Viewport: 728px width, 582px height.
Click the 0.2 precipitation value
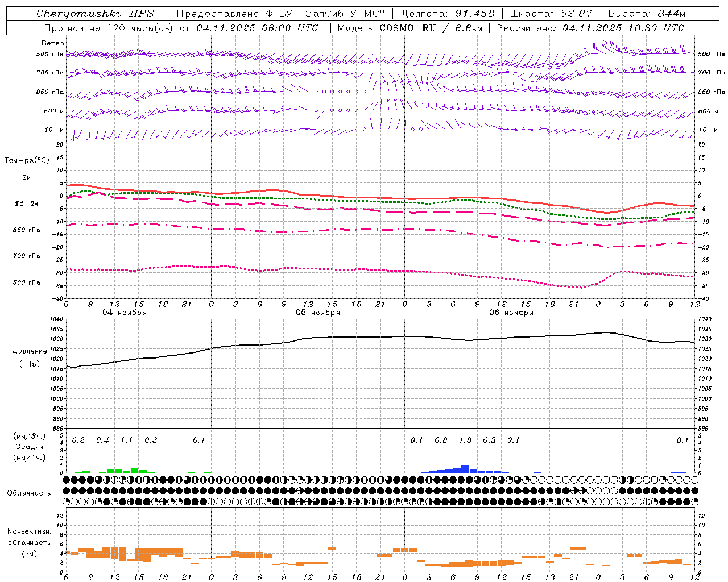[78, 440]
